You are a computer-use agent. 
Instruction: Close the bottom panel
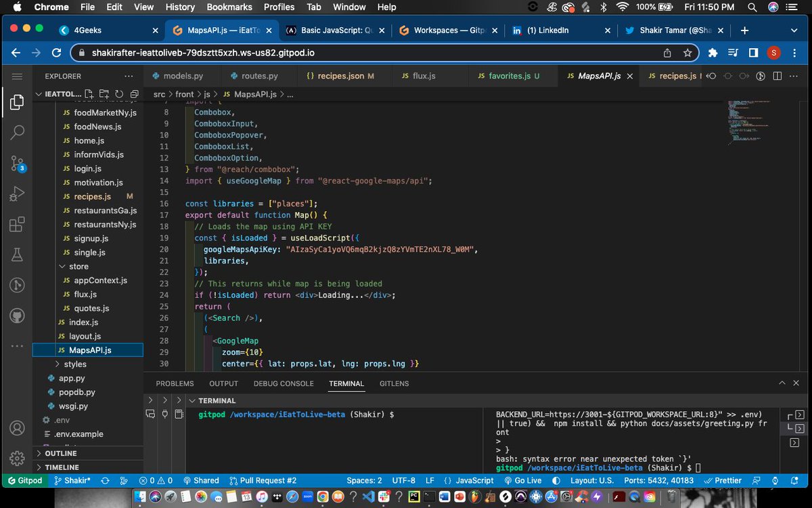coord(796,383)
